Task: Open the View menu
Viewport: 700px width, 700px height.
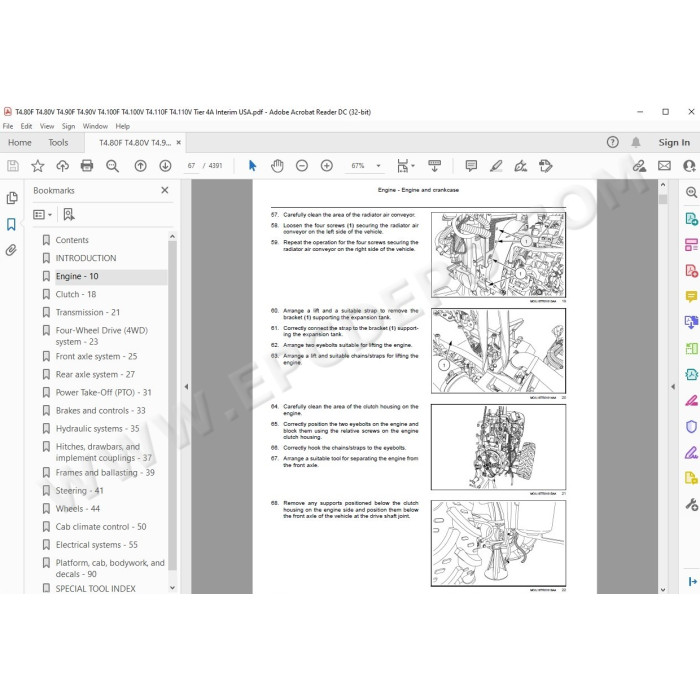Action: tap(47, 126)
